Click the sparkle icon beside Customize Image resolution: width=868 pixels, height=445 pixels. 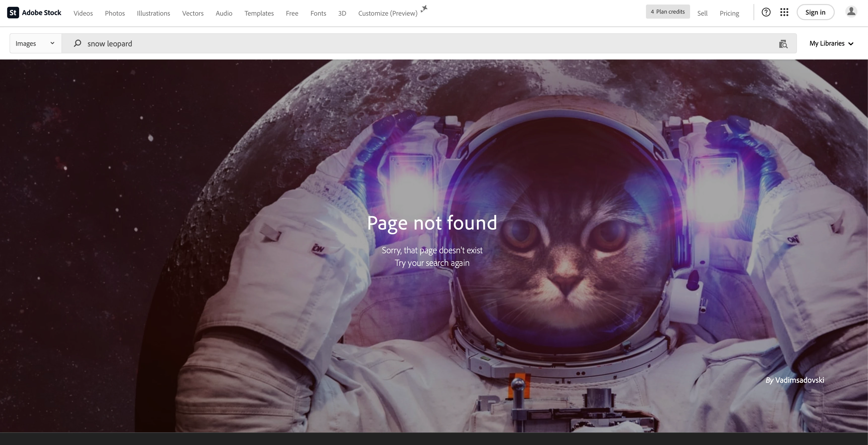pyautogui.click(x=424, y=9)
